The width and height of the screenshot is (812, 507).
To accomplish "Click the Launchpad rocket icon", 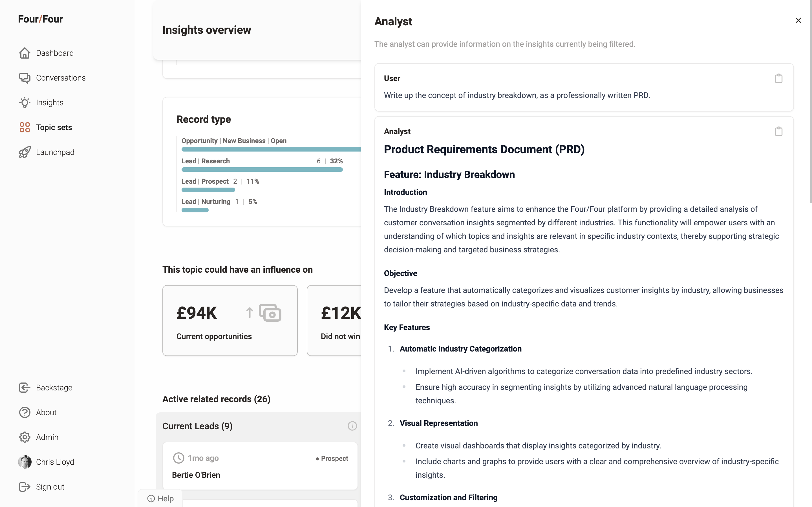I will (x=25, y=152).
